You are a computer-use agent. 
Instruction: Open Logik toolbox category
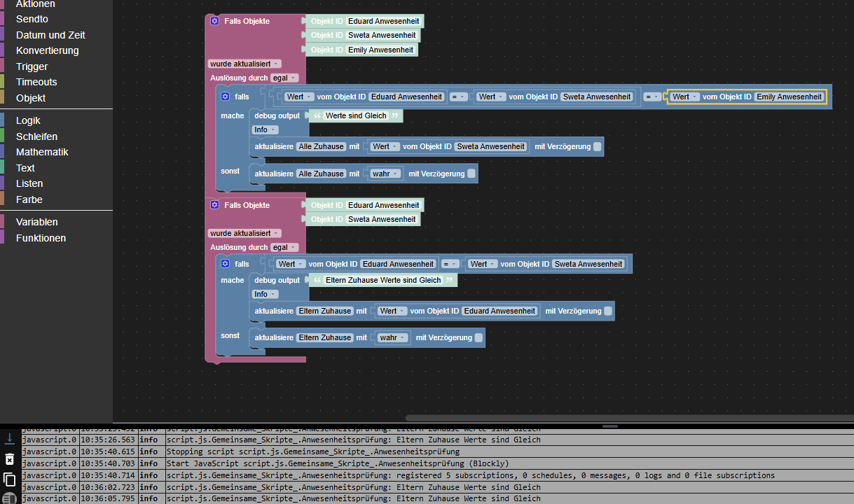tap(28, 120)
